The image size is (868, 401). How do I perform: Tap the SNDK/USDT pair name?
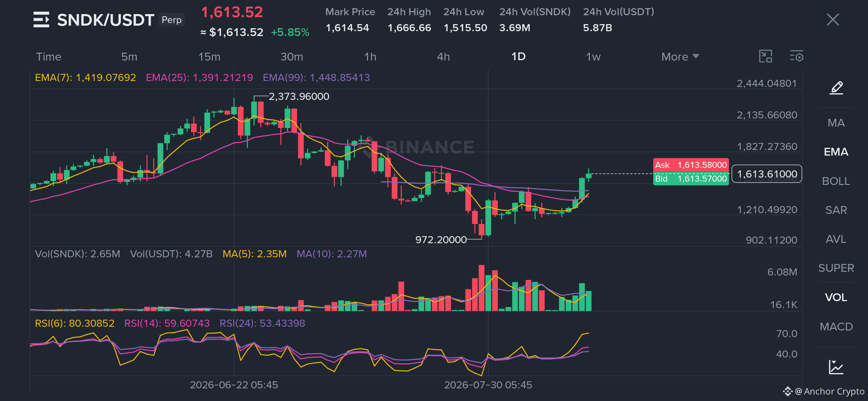[x=105, y=20]
